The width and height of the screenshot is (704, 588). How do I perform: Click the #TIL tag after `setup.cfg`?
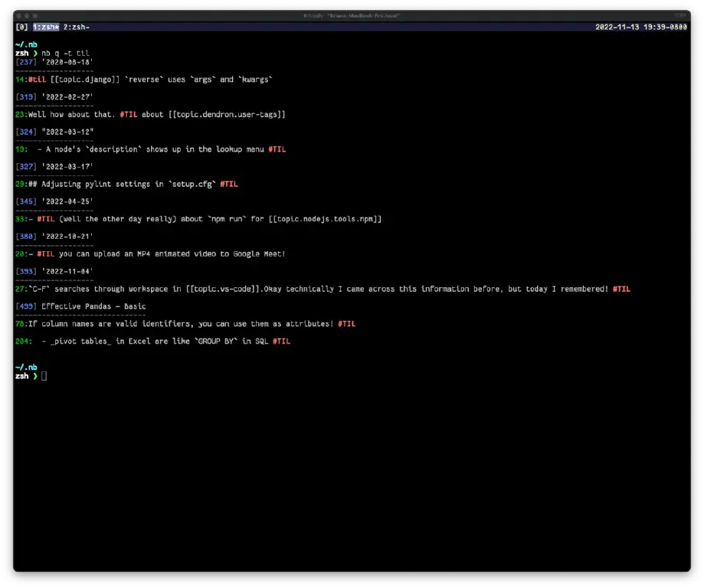(x=229, y=184)
